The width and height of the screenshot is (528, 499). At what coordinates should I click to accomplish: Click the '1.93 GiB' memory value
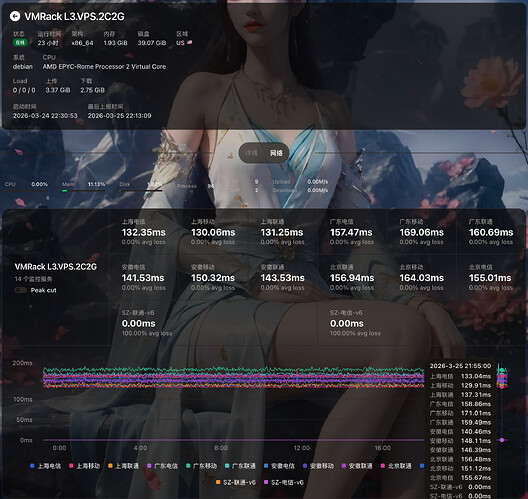[x=116, y=43]
